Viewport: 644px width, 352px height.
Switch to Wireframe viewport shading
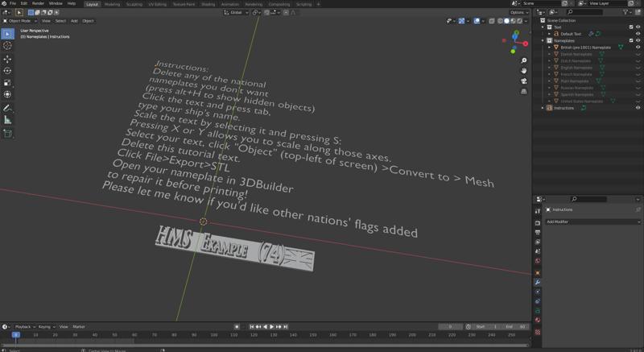coord(500,21)
